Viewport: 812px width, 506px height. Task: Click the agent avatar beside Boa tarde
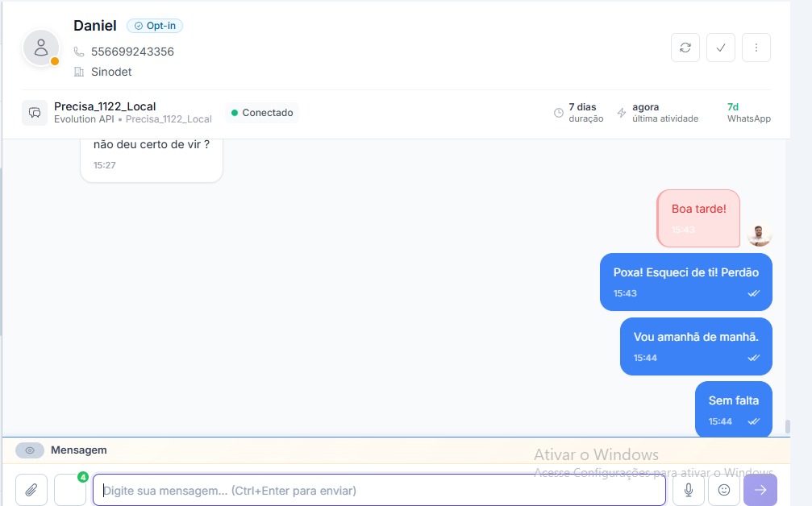758,234
